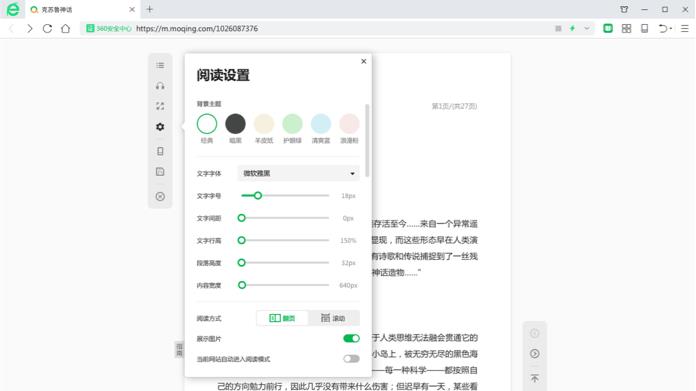Screen dimensions: 696x391
Task: Click the green lightning speed-mode icon
Action: [573, 28]
